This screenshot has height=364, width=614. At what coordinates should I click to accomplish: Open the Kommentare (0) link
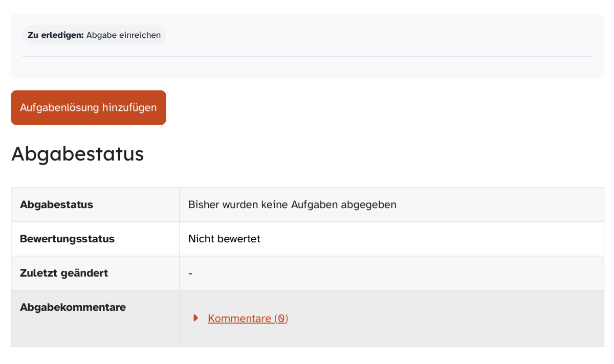coord(248,318)
